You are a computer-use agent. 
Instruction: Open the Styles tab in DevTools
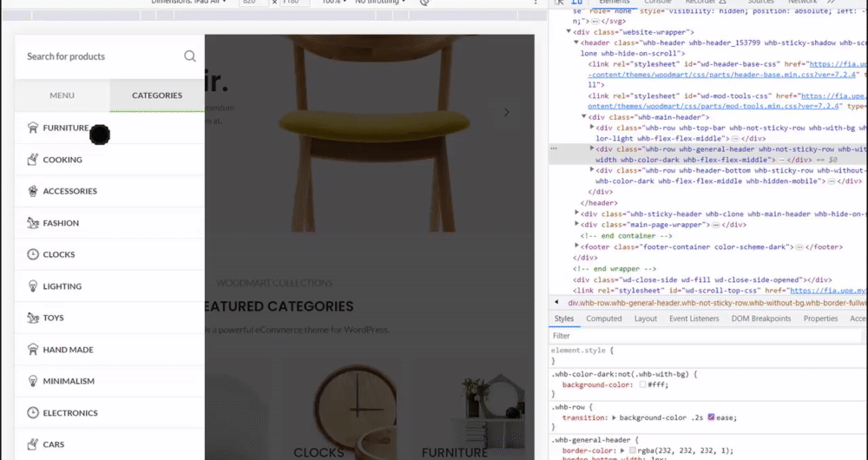coord(564,319)
